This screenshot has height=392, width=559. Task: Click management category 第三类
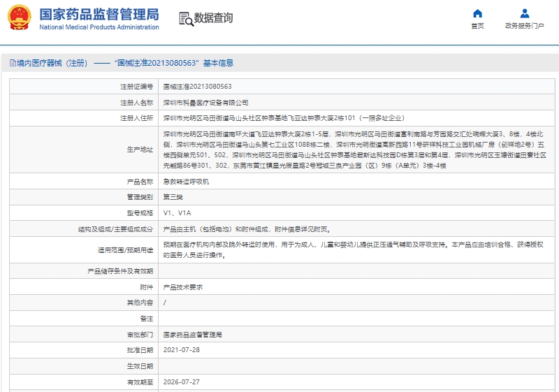tap(173, 197)
